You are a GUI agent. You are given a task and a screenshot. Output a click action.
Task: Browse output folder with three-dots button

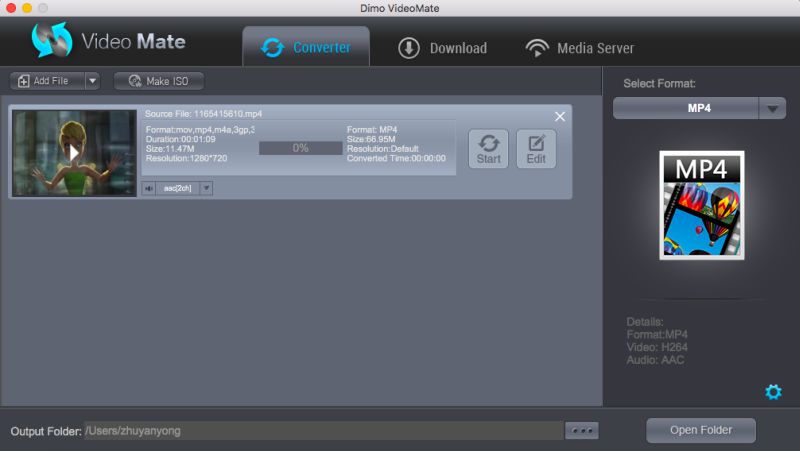[582, 431]
